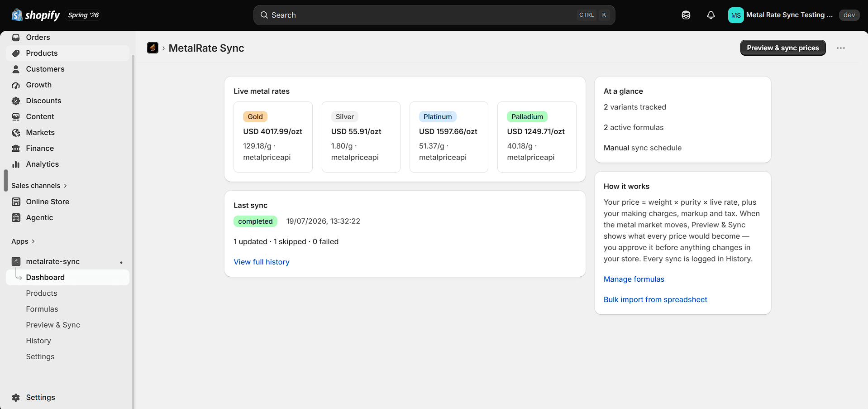Go to Customers in the sidebar

68,69
